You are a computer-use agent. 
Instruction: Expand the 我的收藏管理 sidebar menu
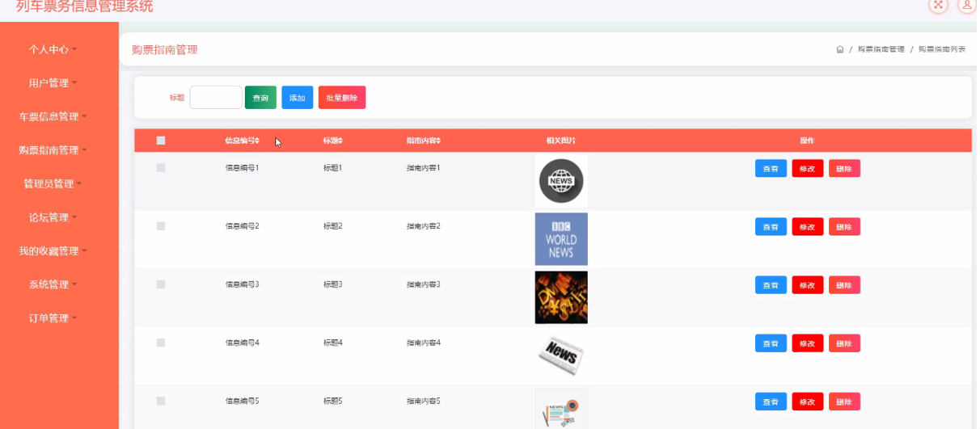pos(53,251)
